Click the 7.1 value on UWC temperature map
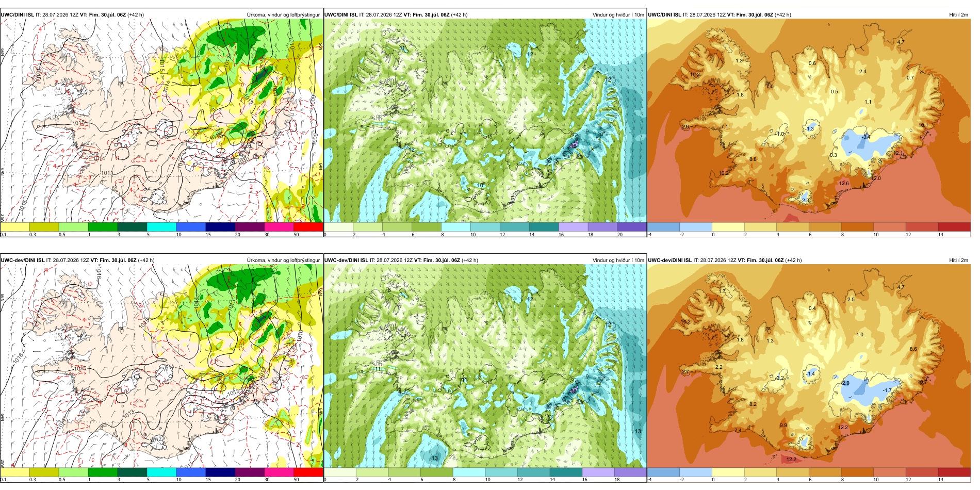The height and width of the screenshot is (490, 980). (725, 127)
